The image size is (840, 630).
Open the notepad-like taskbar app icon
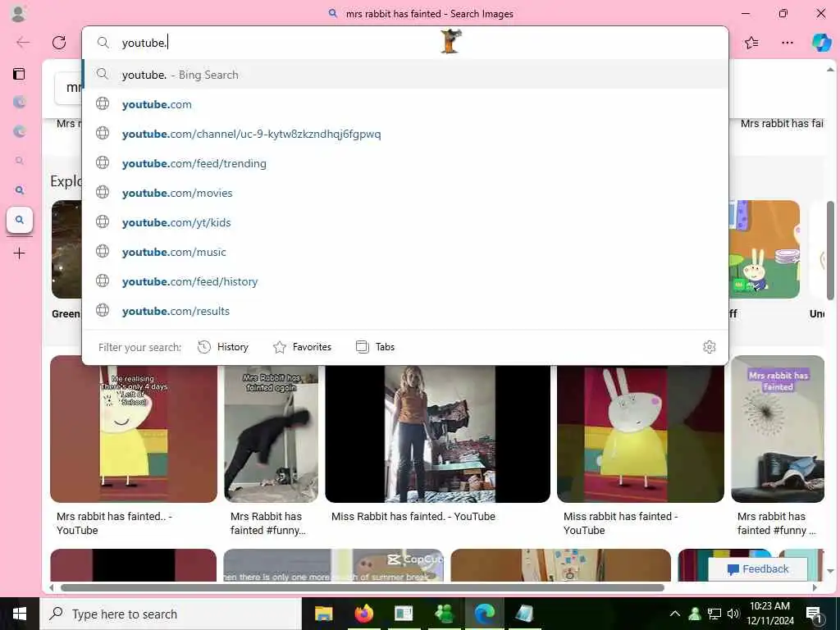(x=524, y=614)
